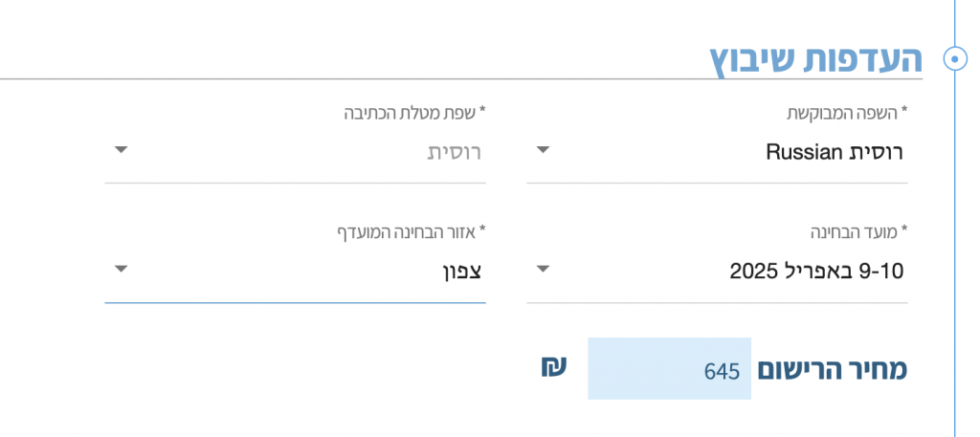Open the מועד הבחינה dropdown arrow
Viewport: 980px width, 437px height.
544,269
